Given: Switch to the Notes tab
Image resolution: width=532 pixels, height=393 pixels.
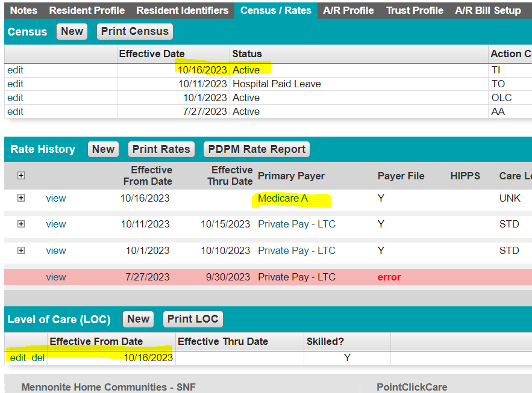Looking at the screenshot, I should tap(23, 10).
